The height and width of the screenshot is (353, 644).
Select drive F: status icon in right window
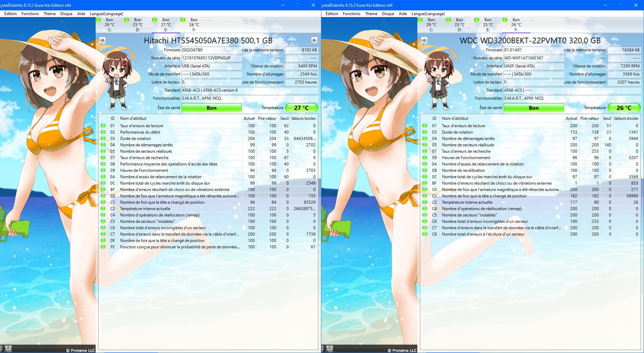pos(505,20)
